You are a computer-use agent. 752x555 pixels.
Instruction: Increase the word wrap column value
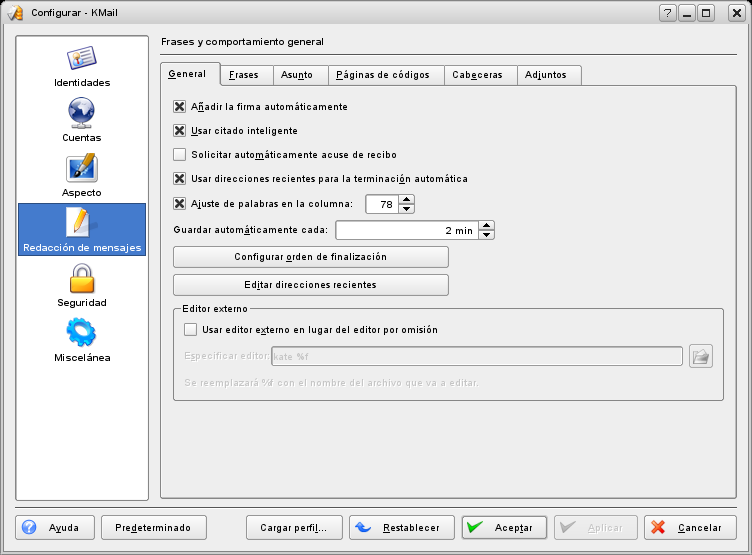(x=406, y=199)
